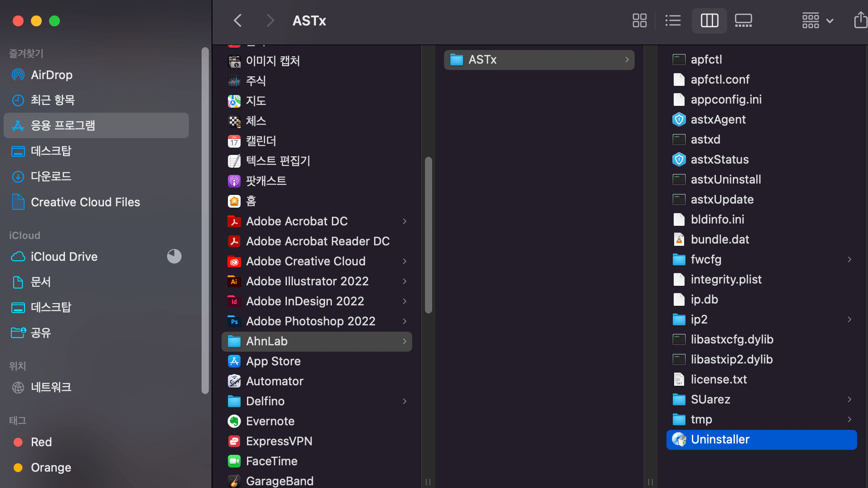The image size is (868, 488).
Task: Select the GarageBand app
Action: 317,481
